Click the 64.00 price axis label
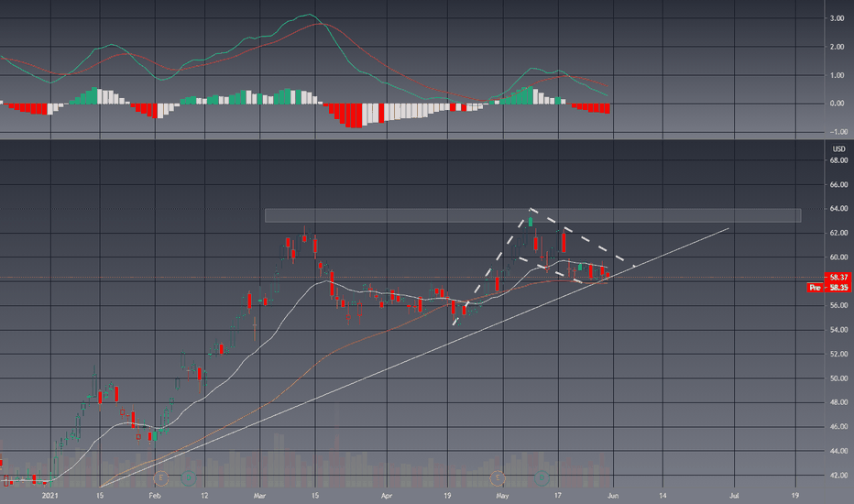 (x=838, y=209)
